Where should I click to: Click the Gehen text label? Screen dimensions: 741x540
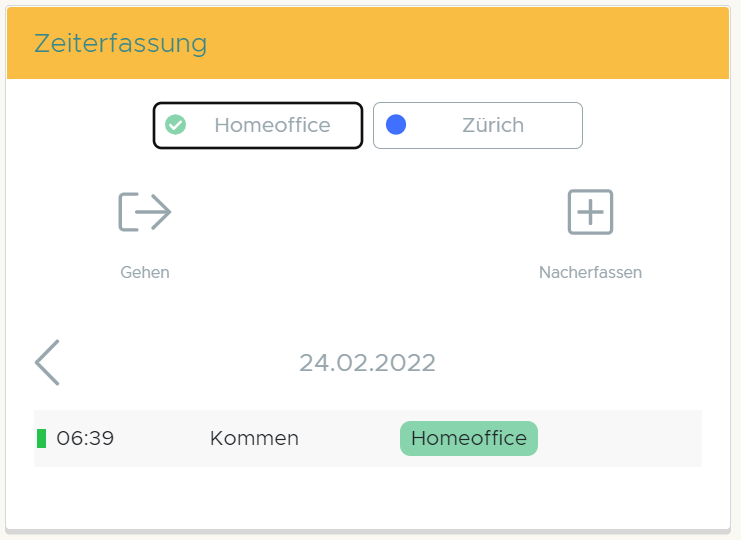click(x=145, y=272)
